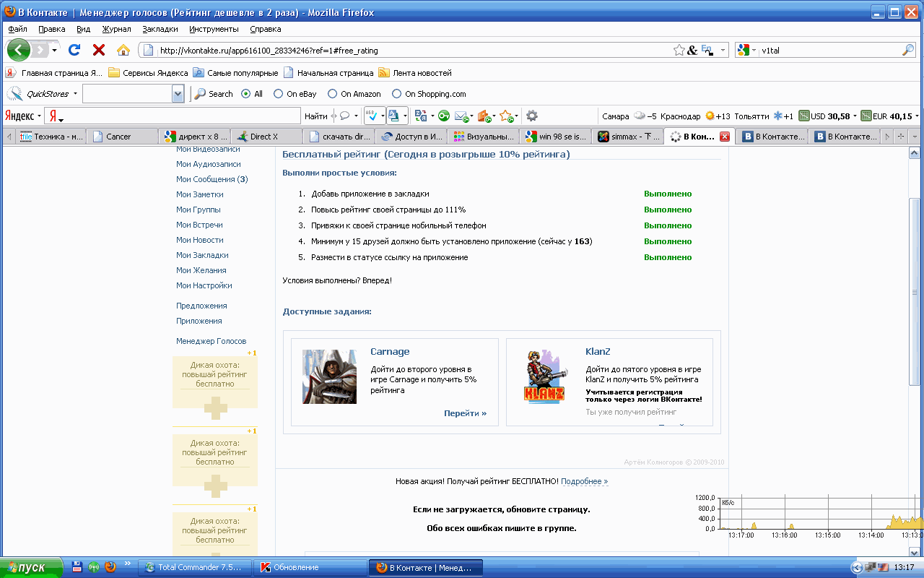Expand the back/forward history dropdown arrow
Viewport: 924px width, 578px height.
click(x=54, y=51)
